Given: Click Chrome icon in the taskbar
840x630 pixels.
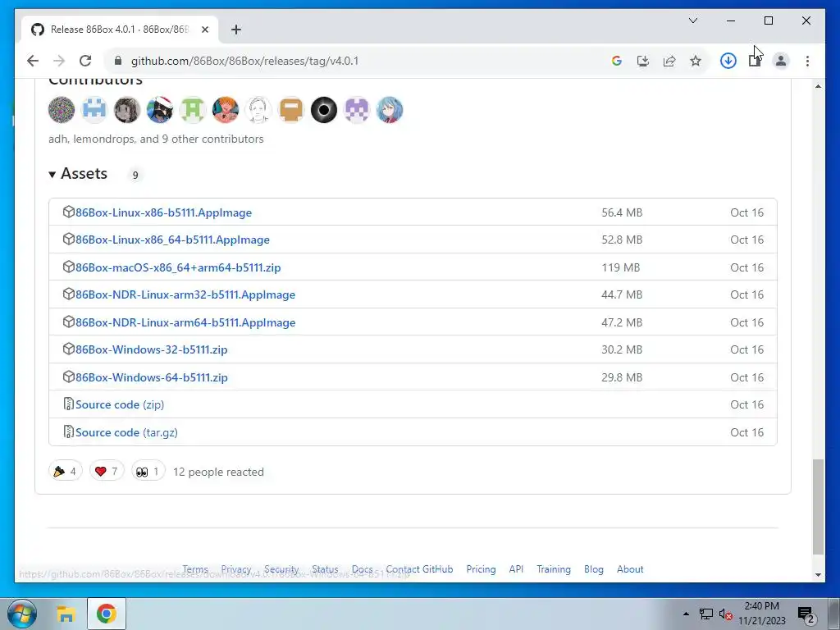Looking at the screenshot, I should pos(107,614).
